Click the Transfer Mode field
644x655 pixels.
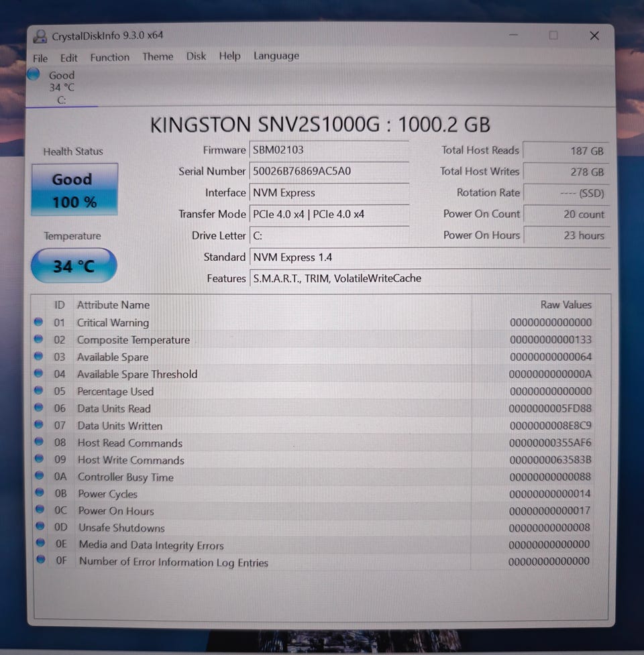(x=329, y=215)
